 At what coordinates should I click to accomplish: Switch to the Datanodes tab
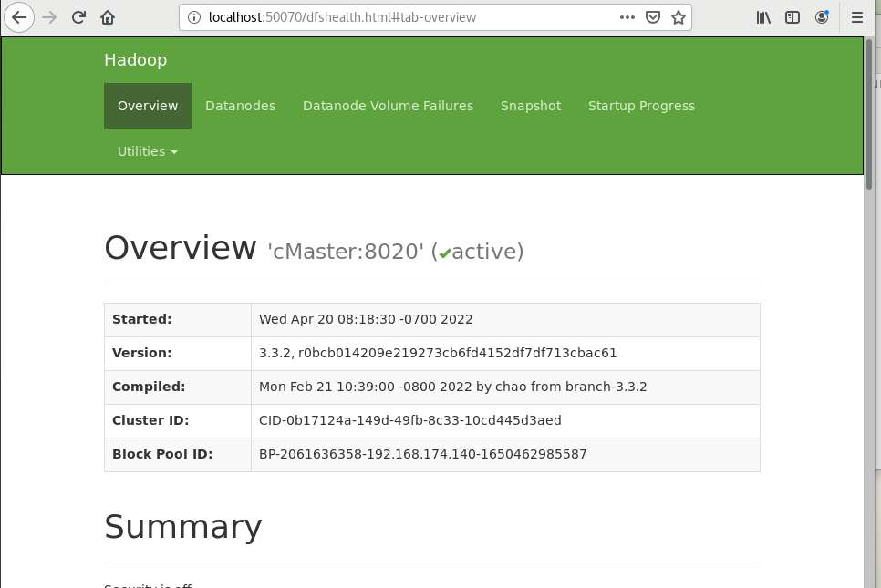pos(241,106)
